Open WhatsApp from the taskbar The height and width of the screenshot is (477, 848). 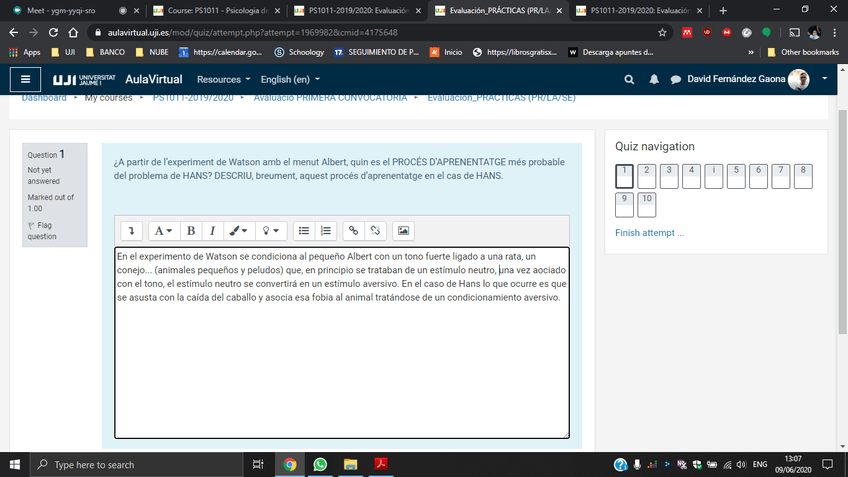pos(320,465)
